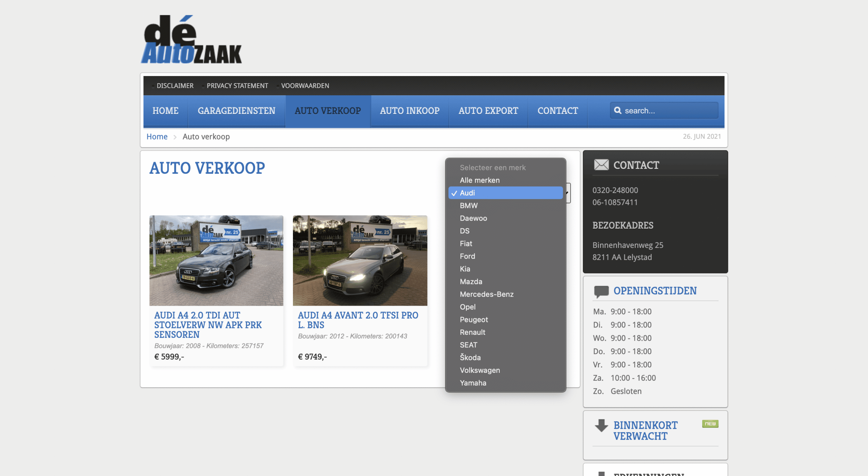
Task: Choose Volkswagen from the brand list
Action: point(506,370)
